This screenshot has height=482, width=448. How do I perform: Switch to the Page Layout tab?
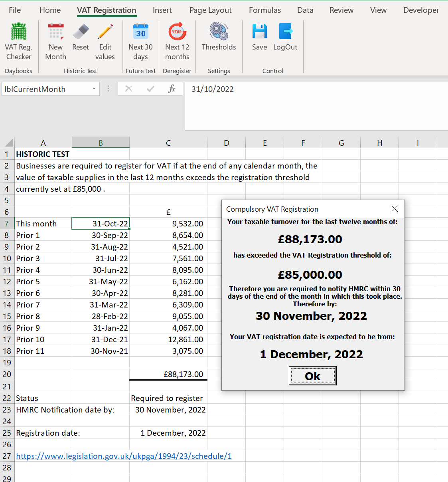pos(210,10)
